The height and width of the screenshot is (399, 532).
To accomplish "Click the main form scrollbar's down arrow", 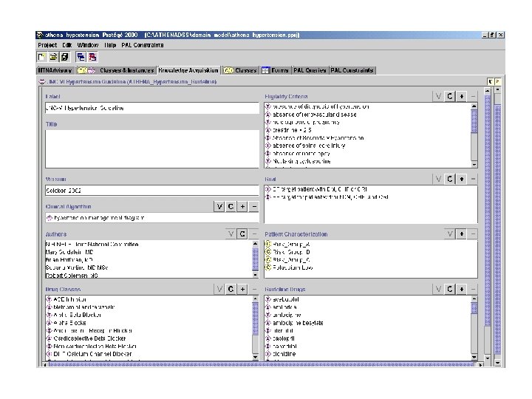I will pyautogui.click(x=488, y=358).
